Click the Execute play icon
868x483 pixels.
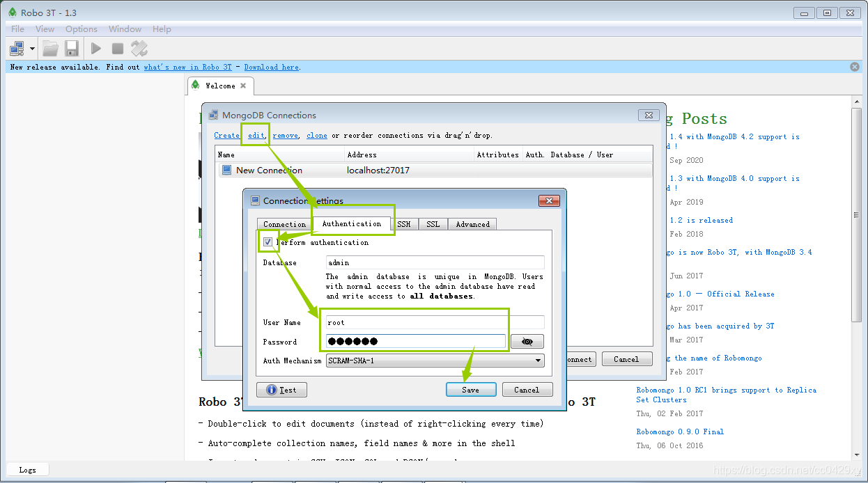coord(96,48)
